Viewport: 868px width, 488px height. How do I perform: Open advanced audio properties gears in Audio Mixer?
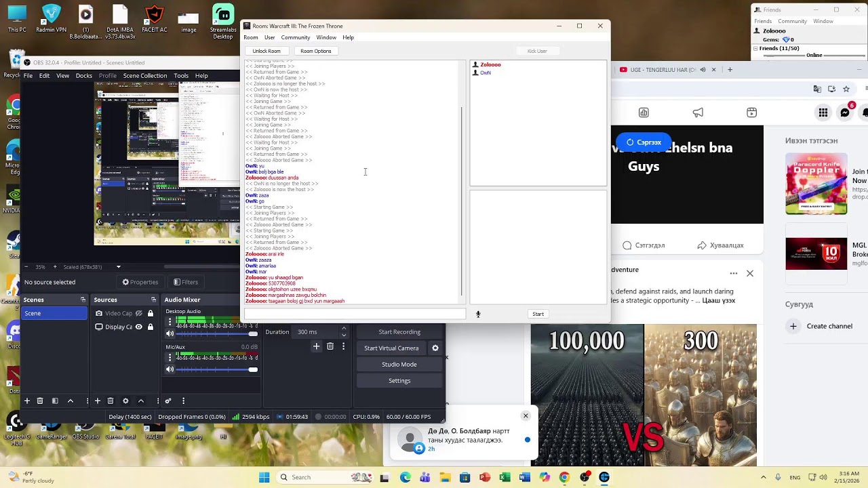pos(168,401)
